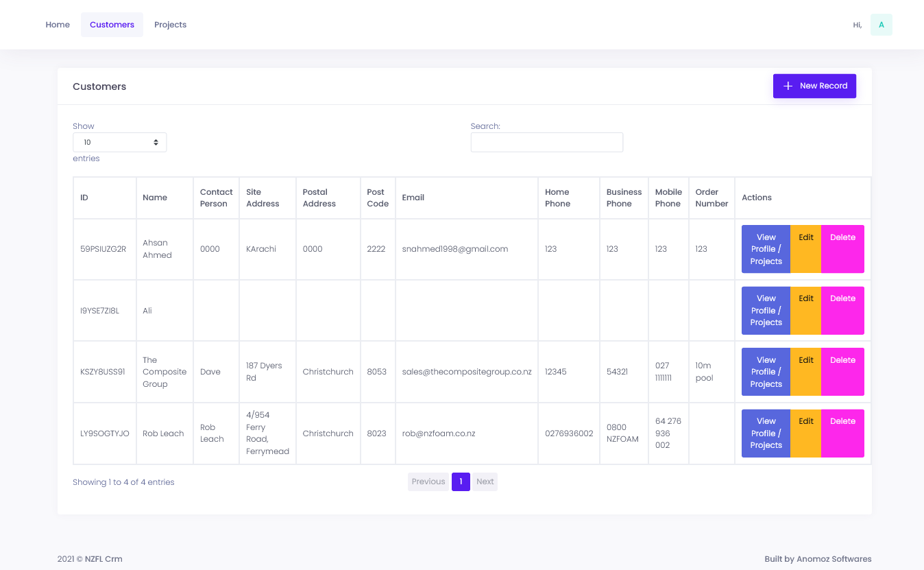Click the Previous pagination button
924x570 pixels.
428,482
